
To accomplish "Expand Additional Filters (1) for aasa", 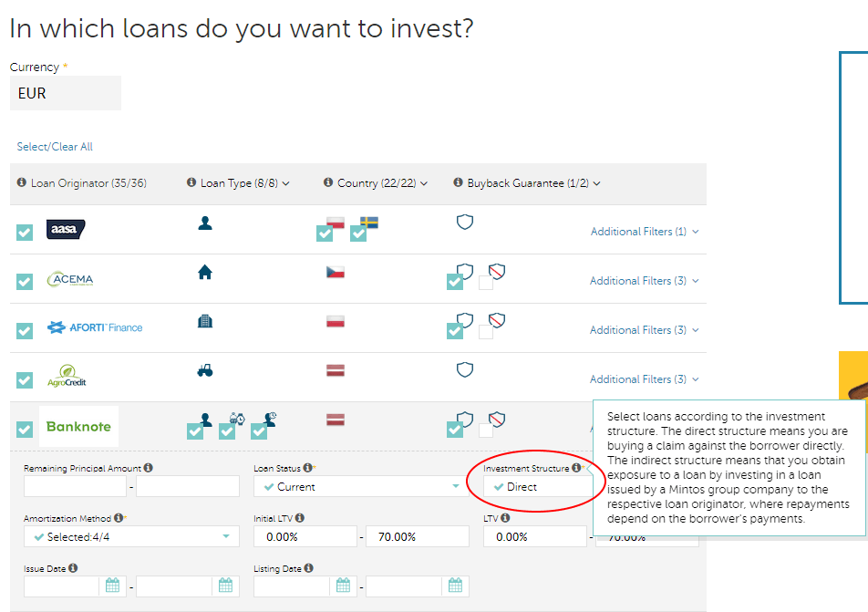I will point(644,232).
